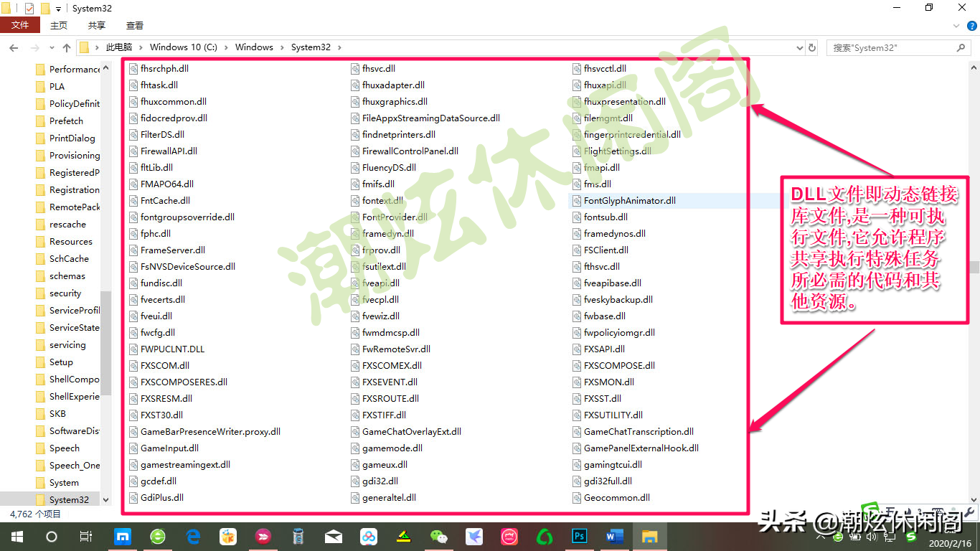980x551 pixels.
Task: Click the 此电脑 breadcrumb
Action: tap(119, 47)
